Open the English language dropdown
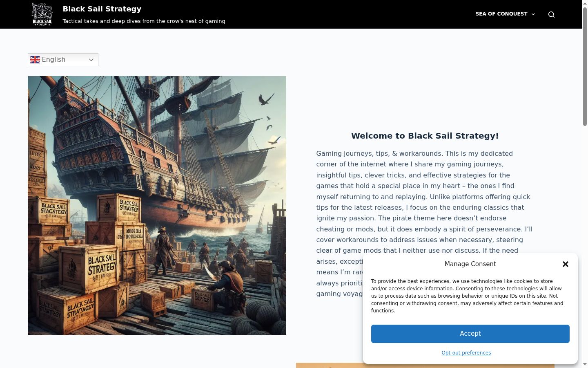 pyautogui.click(x=63, y=60)
